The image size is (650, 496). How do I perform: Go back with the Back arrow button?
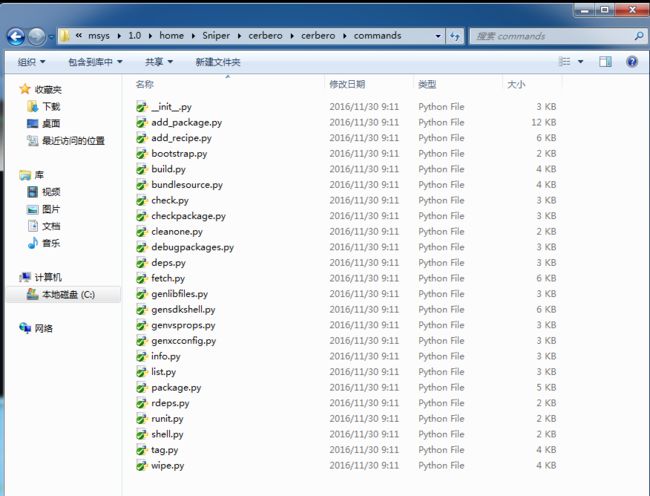[x=16, y=36]
